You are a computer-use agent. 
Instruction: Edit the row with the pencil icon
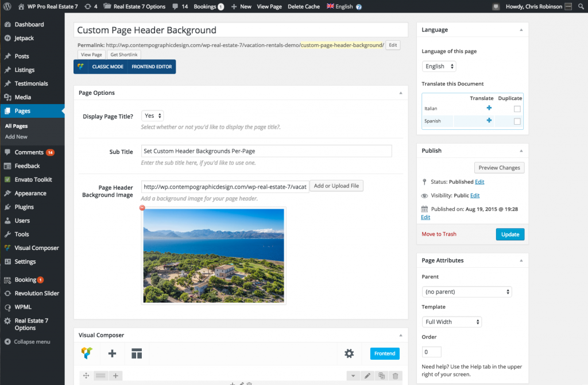pos(367,375)
